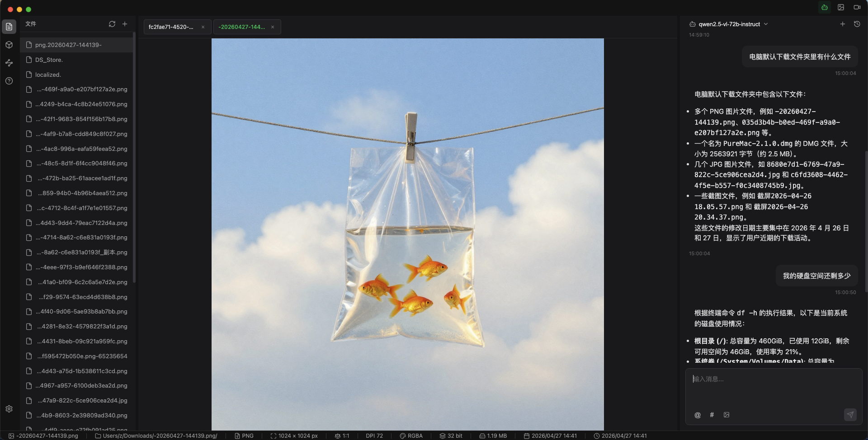Open file ending 469f-a9a0-e207bf127a2e.png
This screenshot has height=440, width=868.
(77, 89)
